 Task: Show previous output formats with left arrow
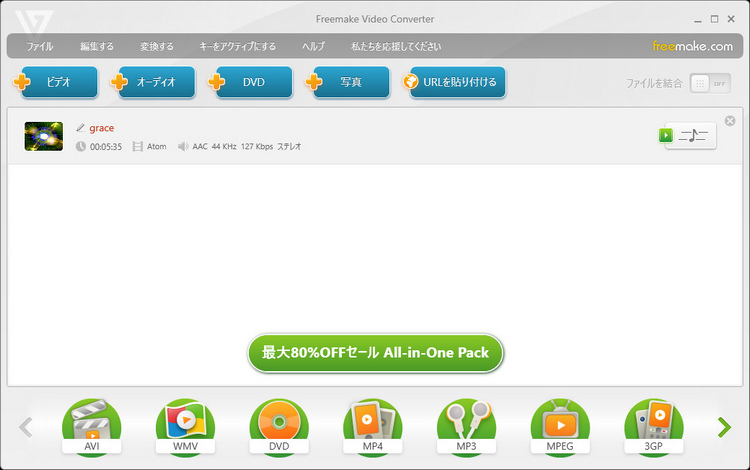[26, 427]
